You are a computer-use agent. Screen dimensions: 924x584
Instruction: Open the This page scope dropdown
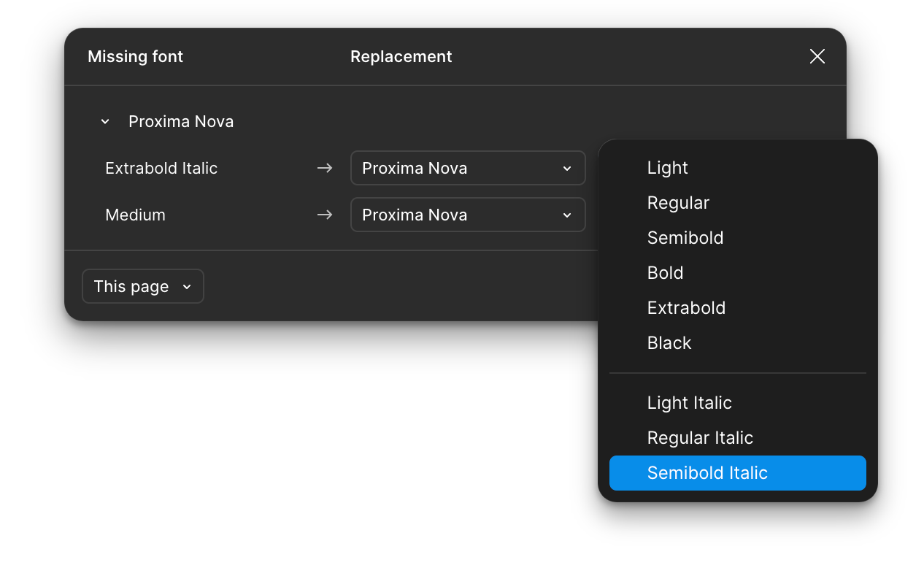143,286
